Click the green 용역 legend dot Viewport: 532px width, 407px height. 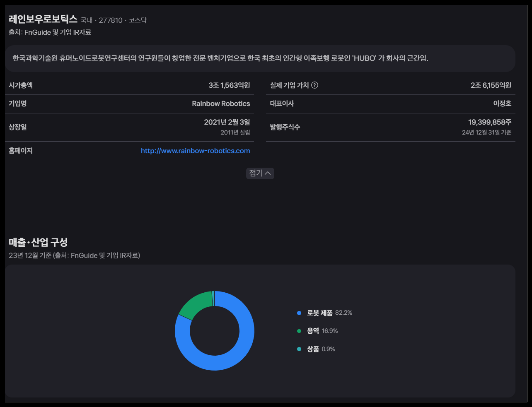[x=299, y=331]
